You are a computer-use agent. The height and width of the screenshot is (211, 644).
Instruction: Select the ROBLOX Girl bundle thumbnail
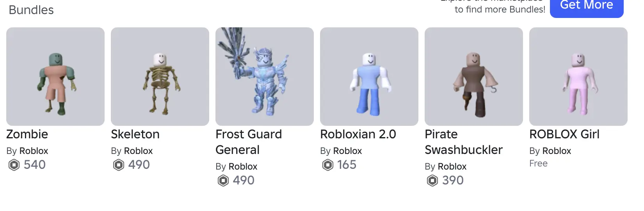click(x=578, y=77)
